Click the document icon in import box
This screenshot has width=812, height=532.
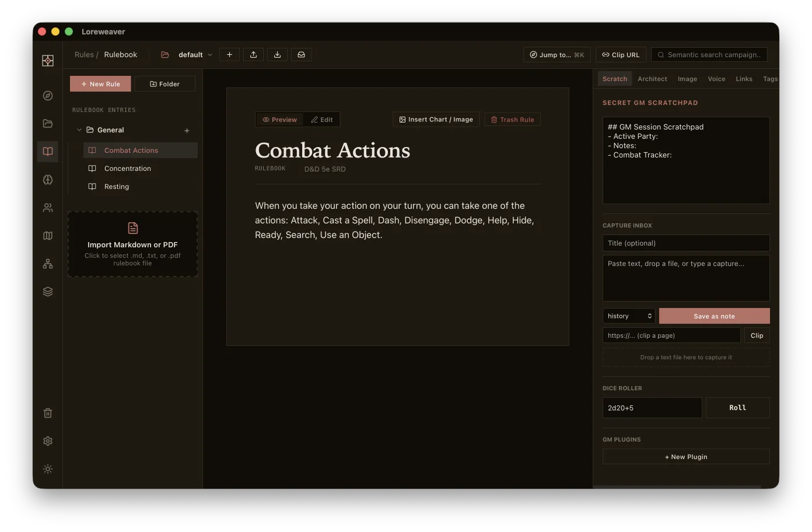coord(132,228)
